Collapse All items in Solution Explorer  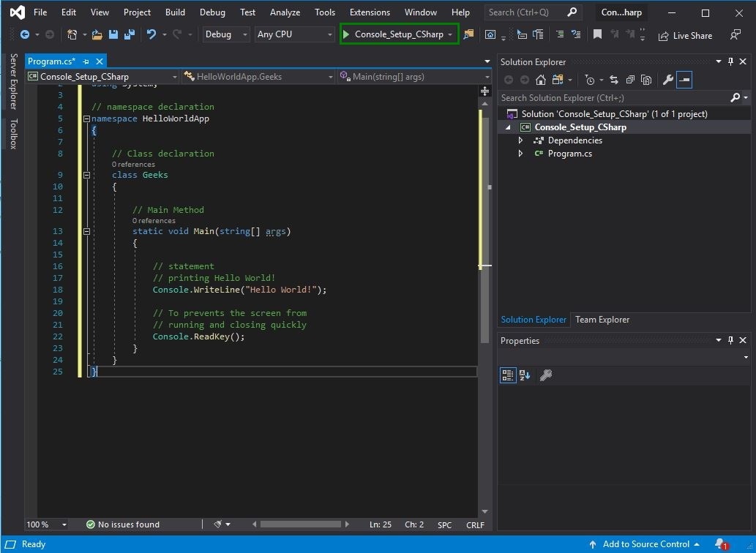(x=630, y=80)
